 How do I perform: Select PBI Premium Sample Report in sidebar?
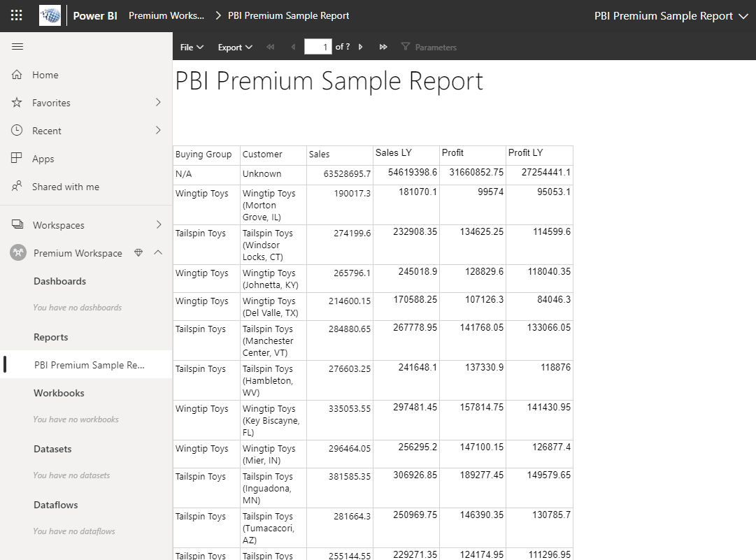pos(89,365)
